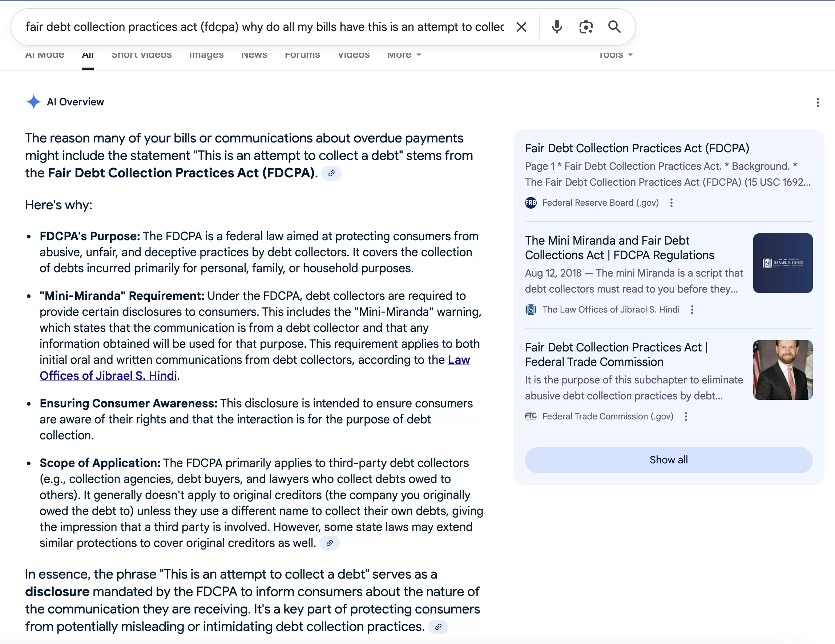The width and height of the screenshot is (835, 644).
Task: Click the "Mini-Miranda" Requirement bullet heading
Action: [x=122, y=296]
